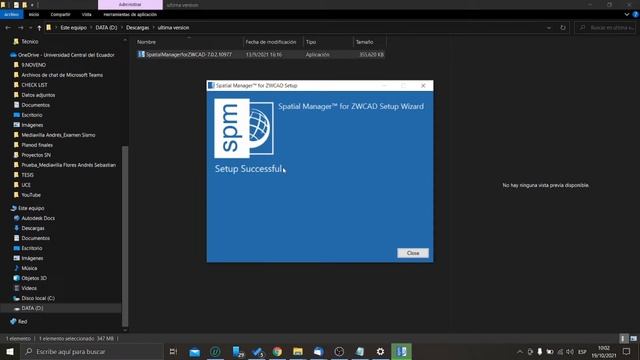
Task: Go up one folder level arrow
Action: point(39,28)
